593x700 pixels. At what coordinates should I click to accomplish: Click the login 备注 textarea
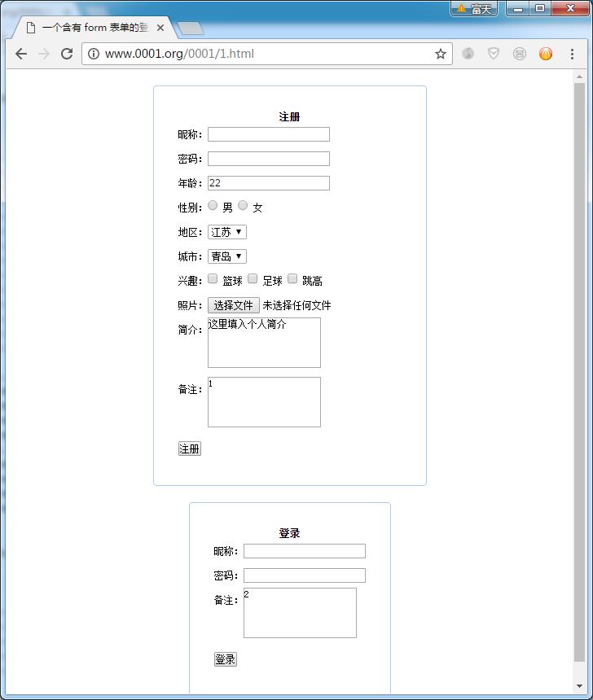(x=300, y=613)
